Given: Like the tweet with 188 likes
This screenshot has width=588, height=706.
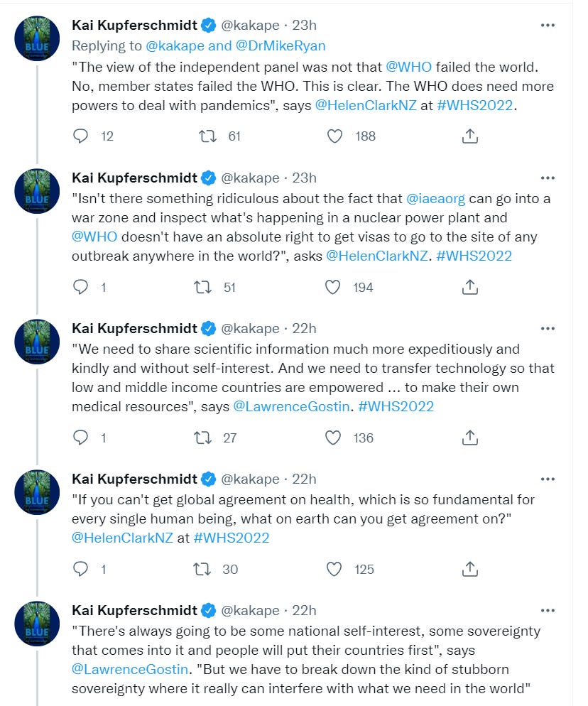Looking at the screenshot, I should 335,136.
